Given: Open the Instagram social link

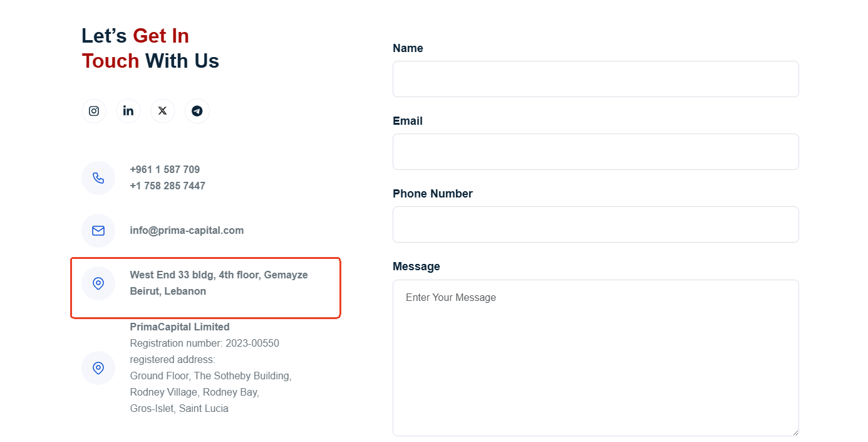Looking at the screenshot, I should (94, 111).
